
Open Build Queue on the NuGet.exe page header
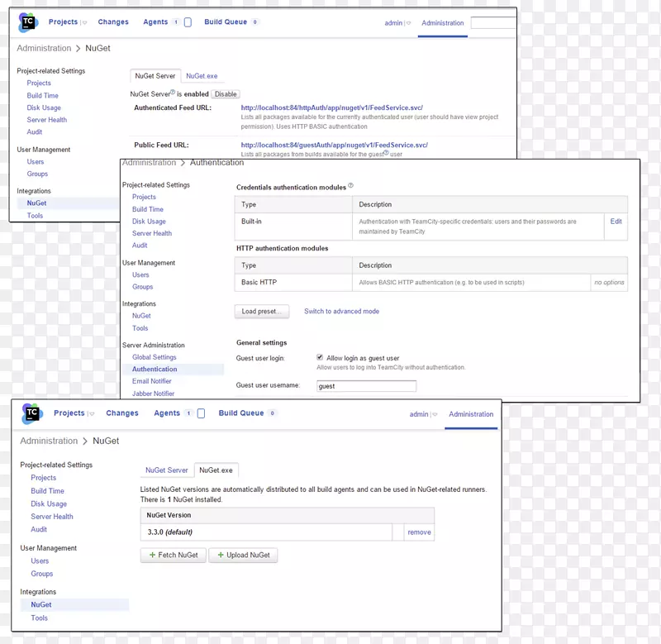[241, 413]
